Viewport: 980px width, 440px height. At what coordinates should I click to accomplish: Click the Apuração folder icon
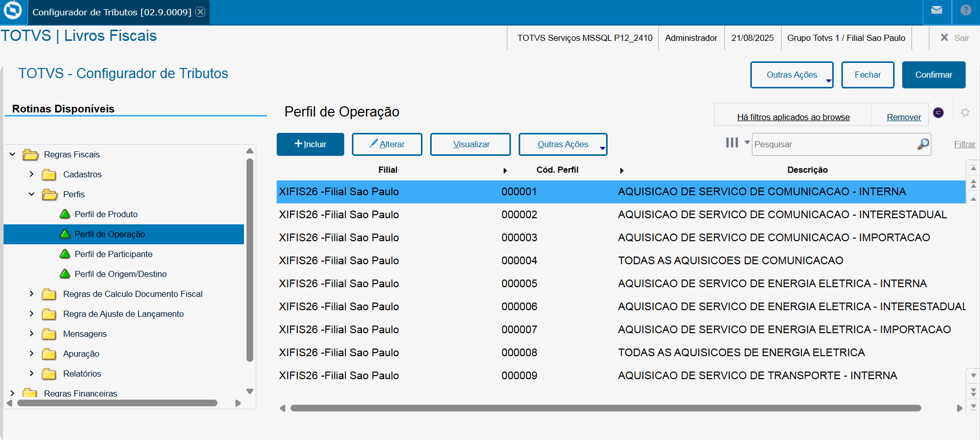click(49, 354)
